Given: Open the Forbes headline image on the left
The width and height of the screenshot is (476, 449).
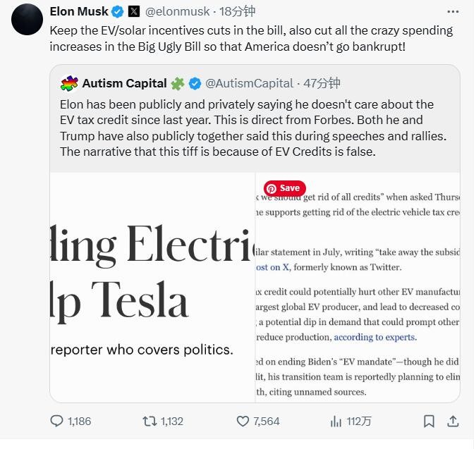Looking at the screenshot, I should [152, 288].
